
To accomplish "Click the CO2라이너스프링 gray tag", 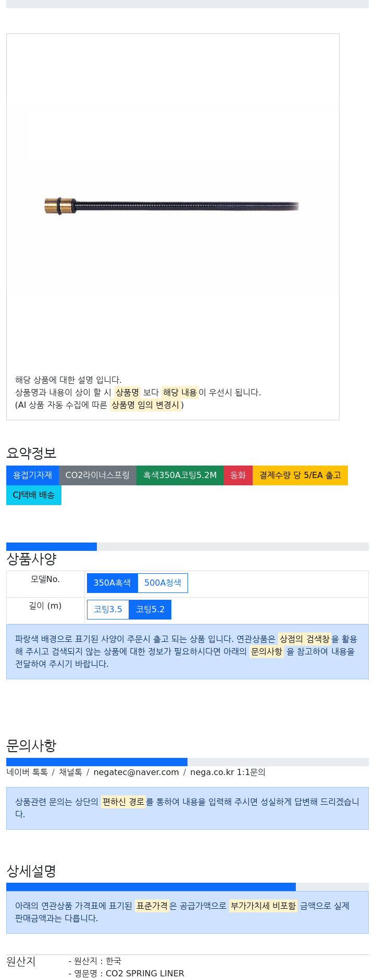I will (97, 475).
